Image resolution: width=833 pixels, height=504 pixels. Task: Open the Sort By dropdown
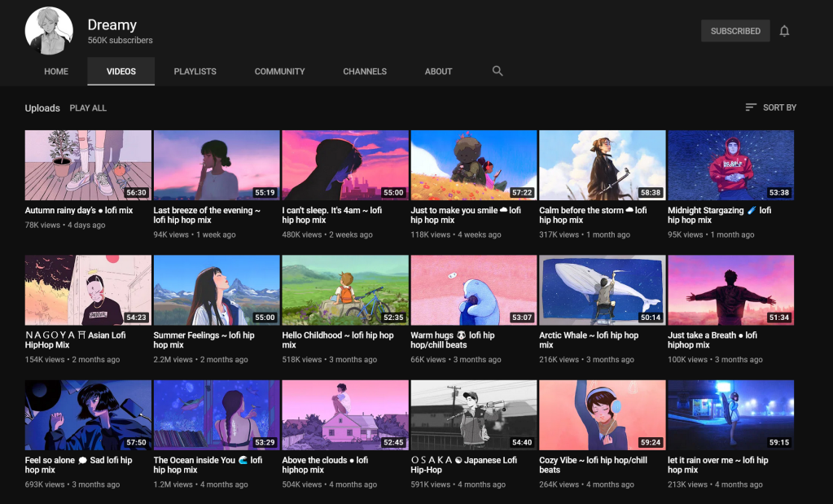click(770, 107)
